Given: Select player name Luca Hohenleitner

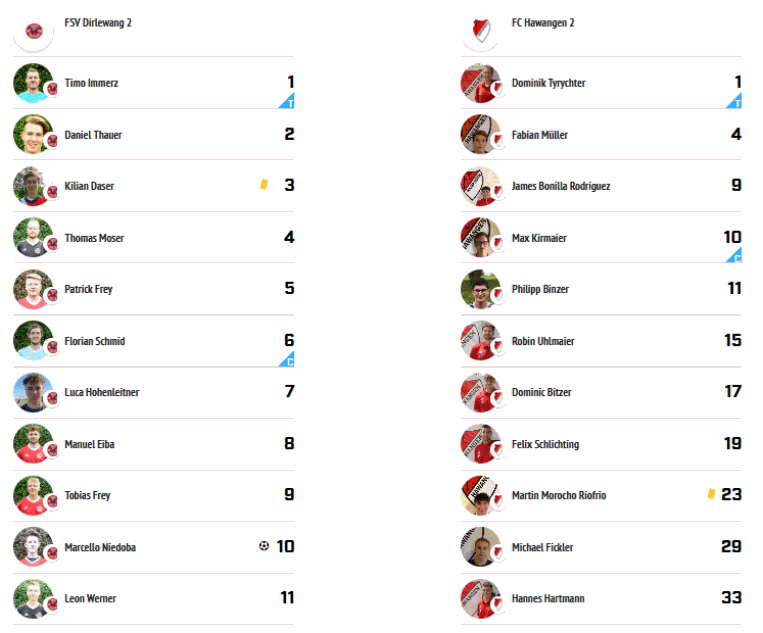Looking at the screenshot, I should point(102,392).
